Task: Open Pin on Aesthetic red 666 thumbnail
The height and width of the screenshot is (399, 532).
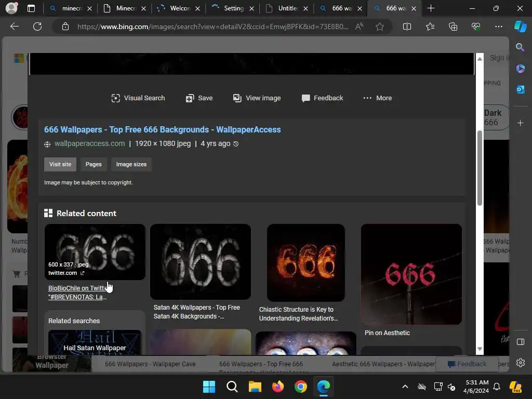Action: tap(411, 274)
